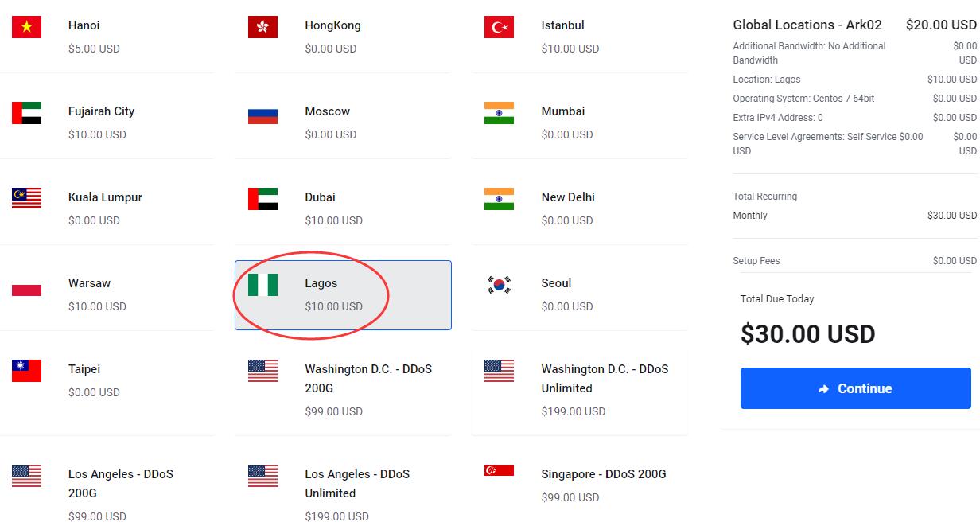980x526 pixels.
Task: Click the Taiwan flag next to Taipei
Action: pos(26,371)
